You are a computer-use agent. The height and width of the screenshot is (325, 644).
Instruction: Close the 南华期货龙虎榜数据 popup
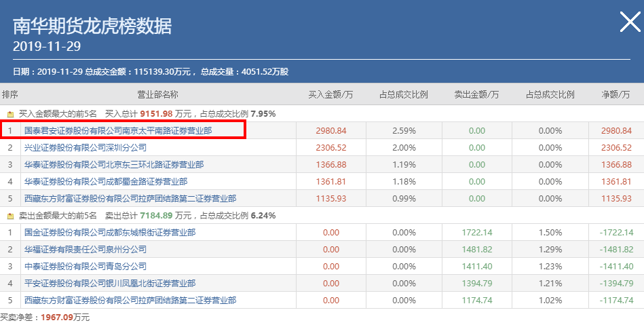pos(630,22)
